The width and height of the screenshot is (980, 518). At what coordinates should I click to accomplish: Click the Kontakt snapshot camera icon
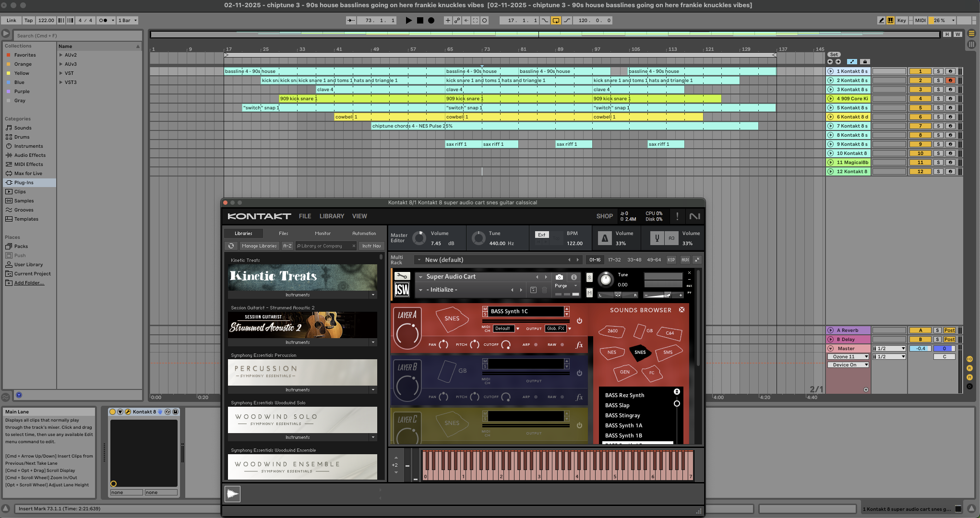559,277
